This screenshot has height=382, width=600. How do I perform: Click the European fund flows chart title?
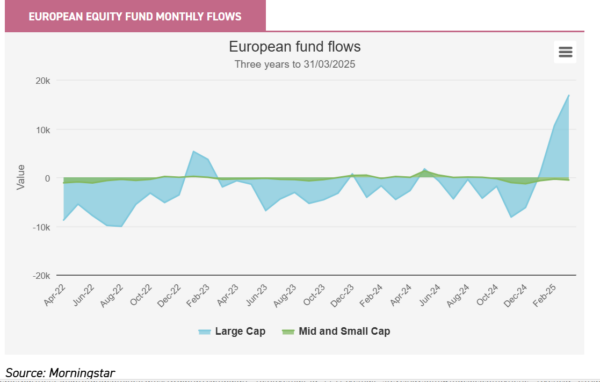(295, 47)
